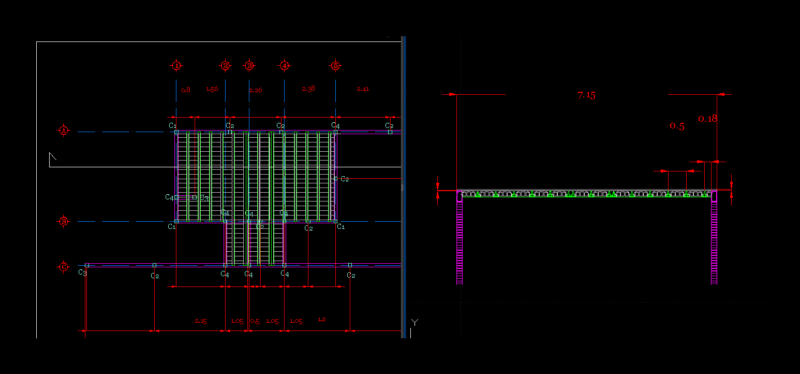The height and width of the screenshot is (374, 800).
Task: Select the 0.5 joist spacing text in the section
Action: pyautogui.click(x=677, y=126)
